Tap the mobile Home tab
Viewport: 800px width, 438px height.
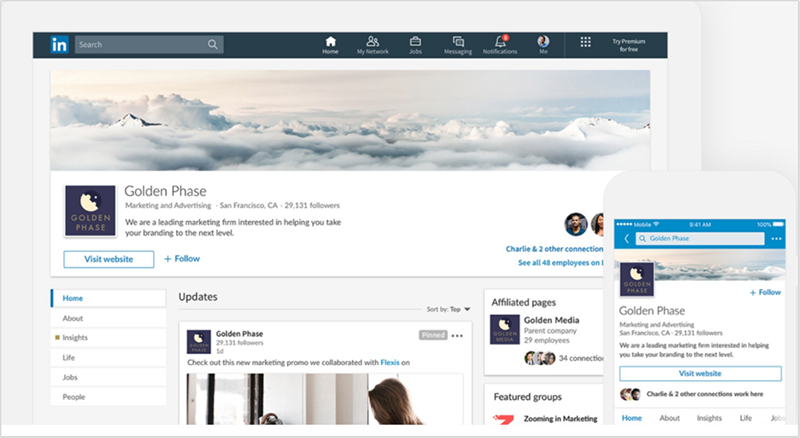632,418
